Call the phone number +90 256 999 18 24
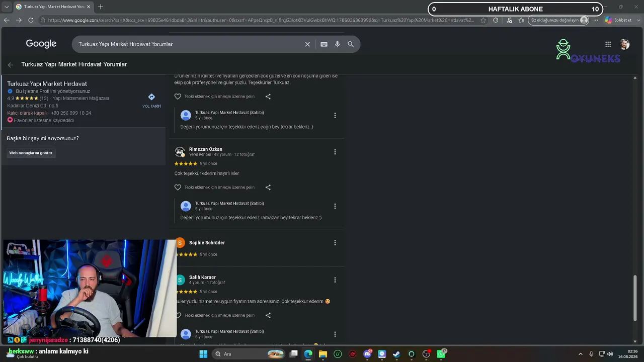The width and height of the screenshot is (644, 362). (x=71, y=113)
